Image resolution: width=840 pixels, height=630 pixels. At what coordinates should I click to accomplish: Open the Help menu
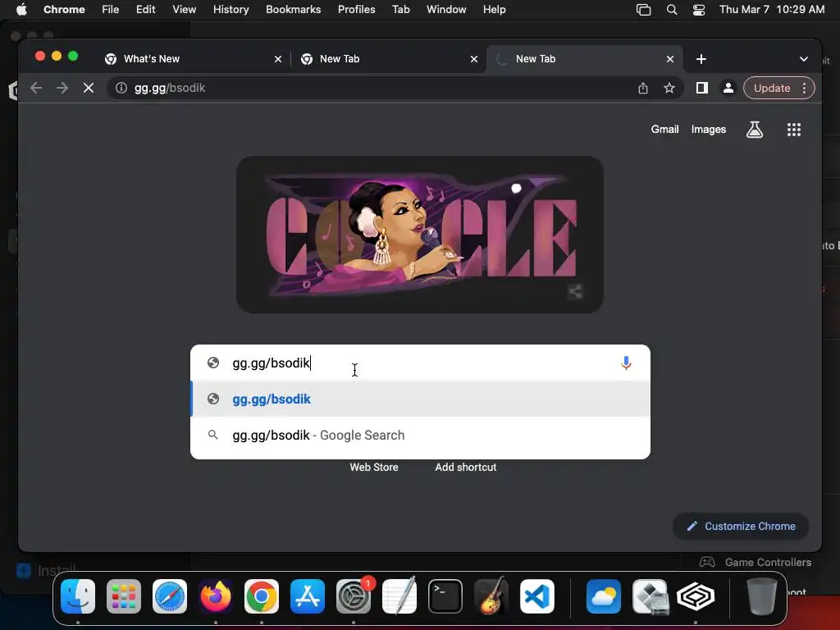[494, 9]
